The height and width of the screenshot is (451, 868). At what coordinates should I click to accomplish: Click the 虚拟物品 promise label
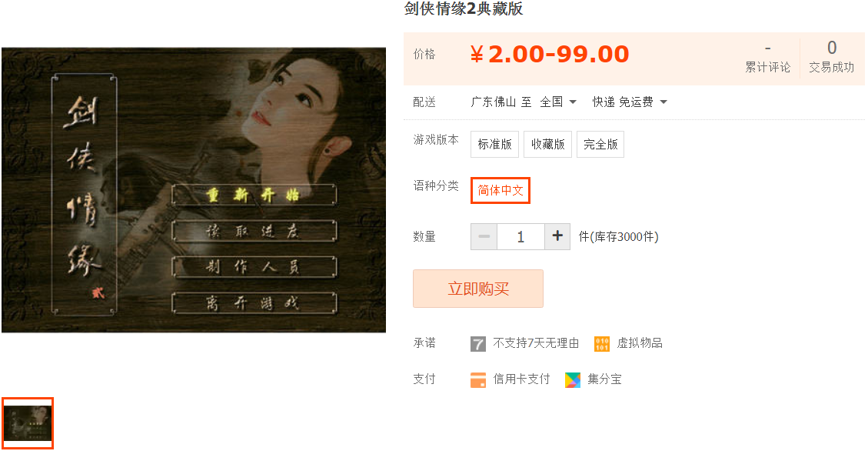coord(640,343)
